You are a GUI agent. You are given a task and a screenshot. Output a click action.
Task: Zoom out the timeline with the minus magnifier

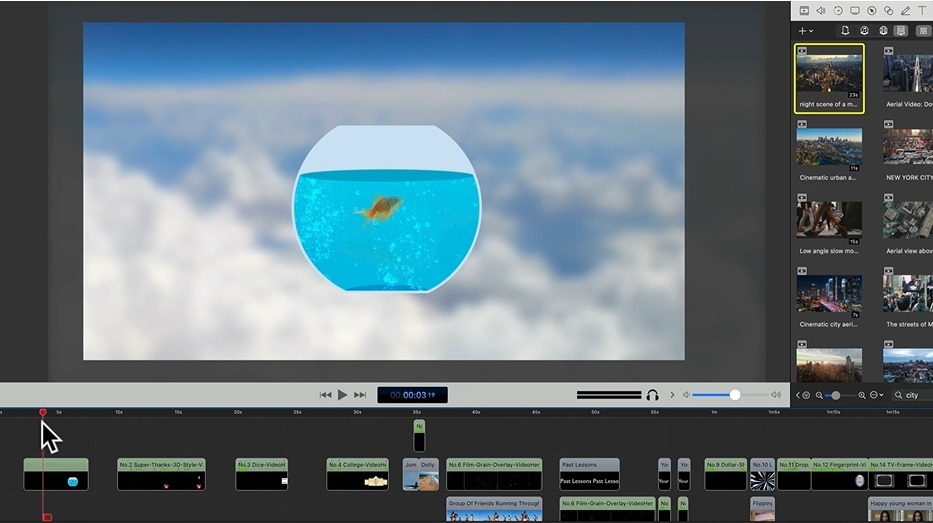[819, 395]
